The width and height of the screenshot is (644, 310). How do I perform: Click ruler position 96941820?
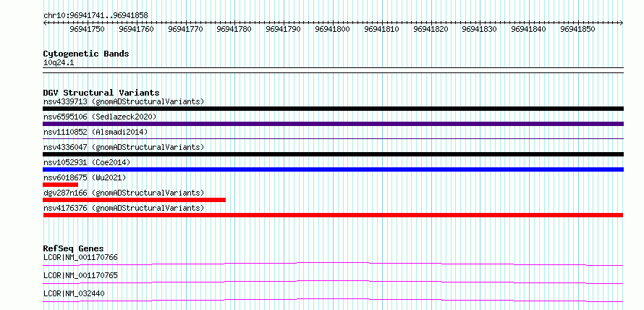click(x=431, y=29)
